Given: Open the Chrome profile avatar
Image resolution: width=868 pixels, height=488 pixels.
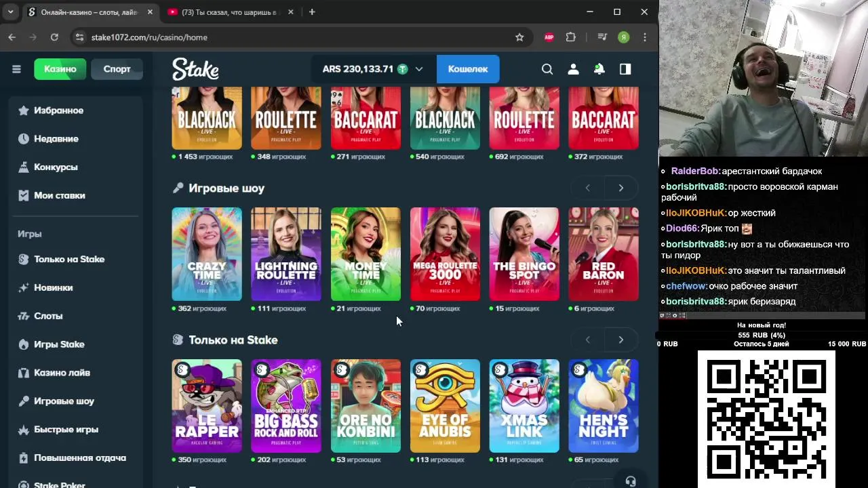Looking at the screenshot, I should click(624, 37).
